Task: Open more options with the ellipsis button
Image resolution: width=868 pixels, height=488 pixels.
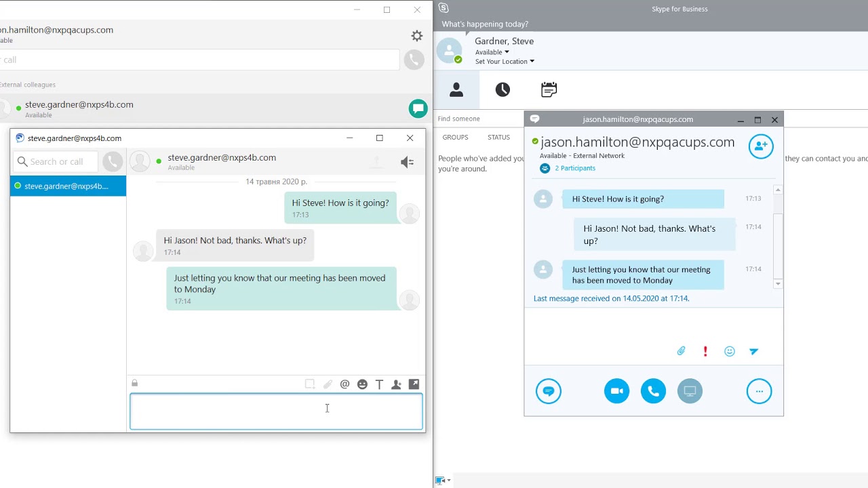Action: pyautogui.click(x=759, y=391)
